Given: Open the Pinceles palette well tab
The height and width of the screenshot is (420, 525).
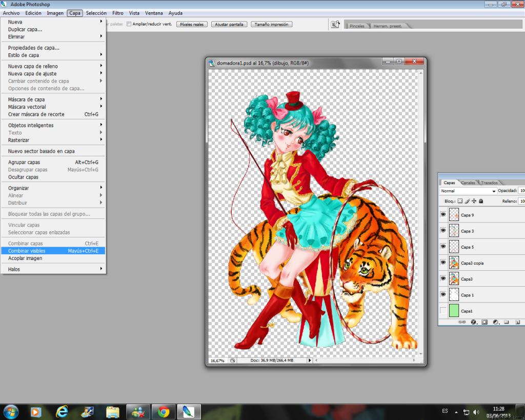Looking at the screenshot, I should click(x=357, y=26).
